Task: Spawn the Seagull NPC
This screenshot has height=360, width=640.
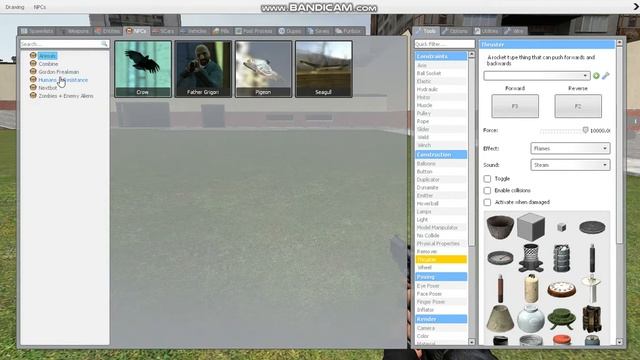Action: tap(323, 69)
